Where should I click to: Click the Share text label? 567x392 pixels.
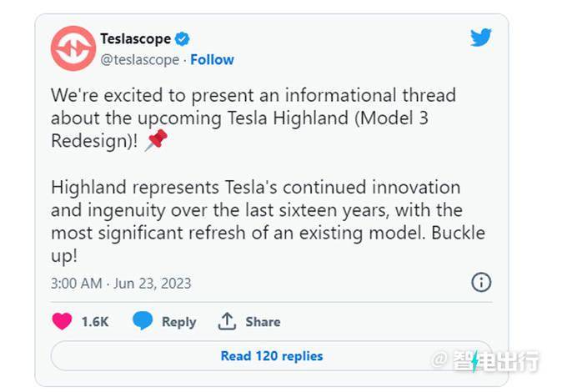[263, 322]
